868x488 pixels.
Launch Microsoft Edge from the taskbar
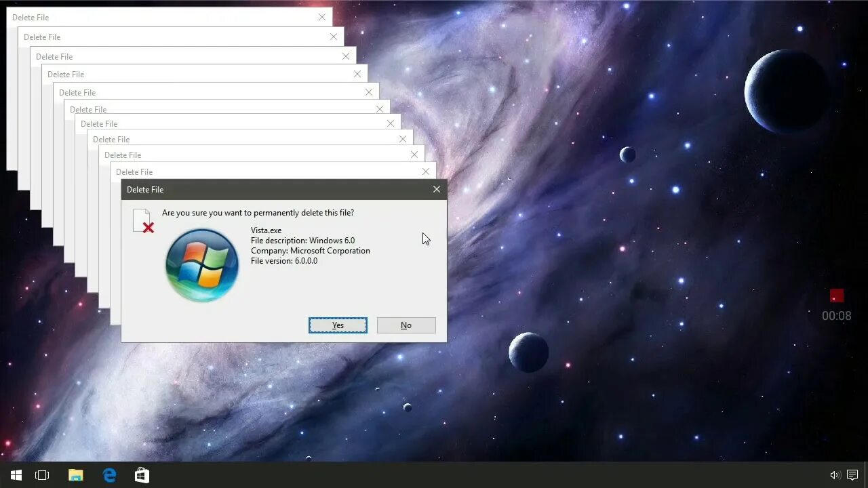[109, 475]
